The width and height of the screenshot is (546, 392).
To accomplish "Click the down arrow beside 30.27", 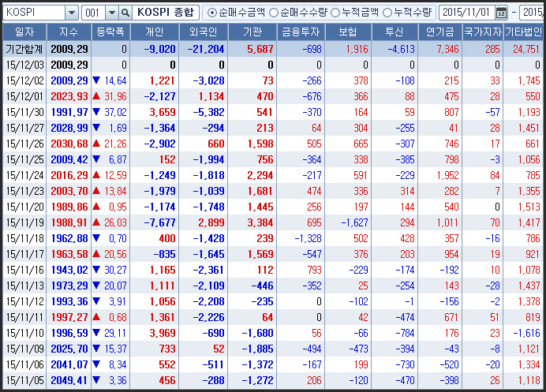I will point(96,270).
